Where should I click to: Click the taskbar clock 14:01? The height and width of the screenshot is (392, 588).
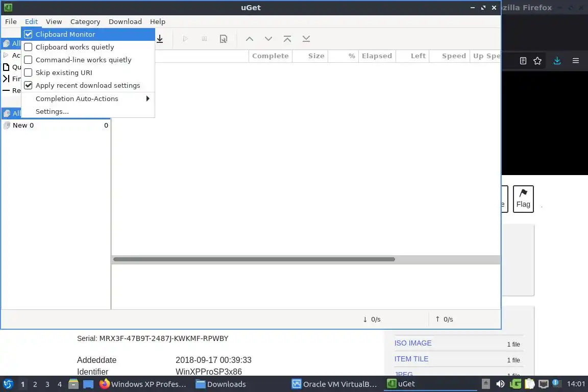tap(576, 384)
